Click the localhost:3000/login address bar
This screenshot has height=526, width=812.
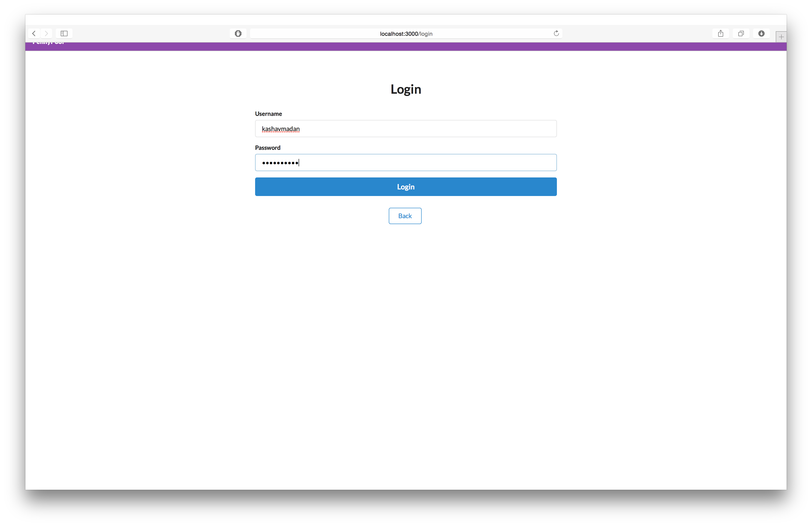406,34
